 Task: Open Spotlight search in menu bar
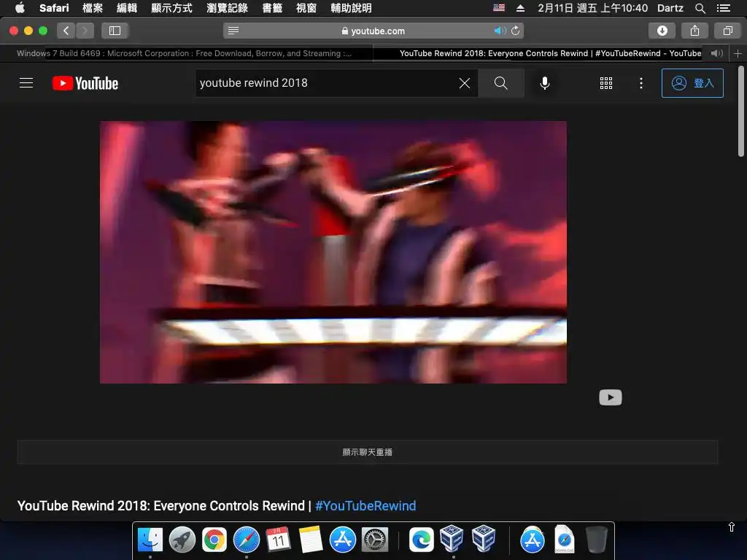pos(700,8)
